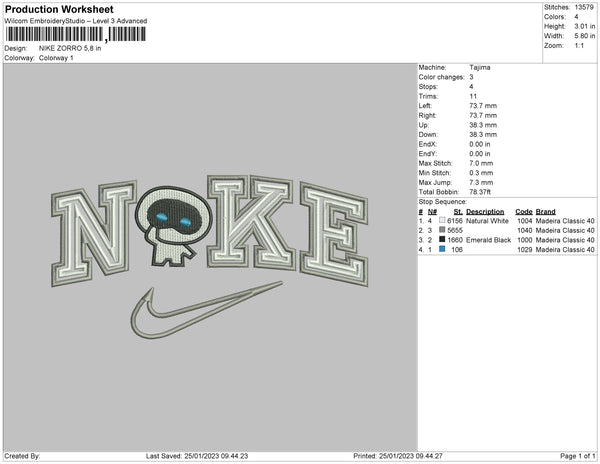The image size is (600, 464).
Task: Click the 'Max Jump:' value '7.3 mm'
Action: point(481,182)
